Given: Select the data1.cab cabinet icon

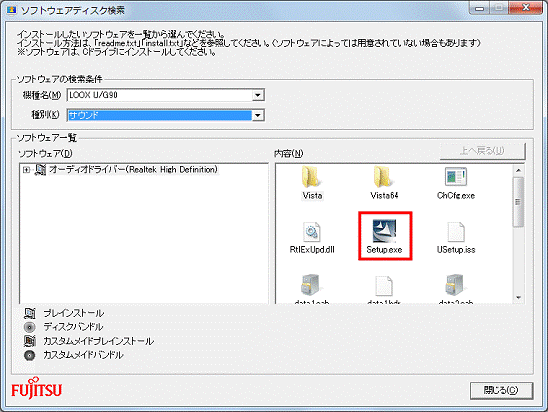Looking at the screenshot, I should [x=310, y=285].
